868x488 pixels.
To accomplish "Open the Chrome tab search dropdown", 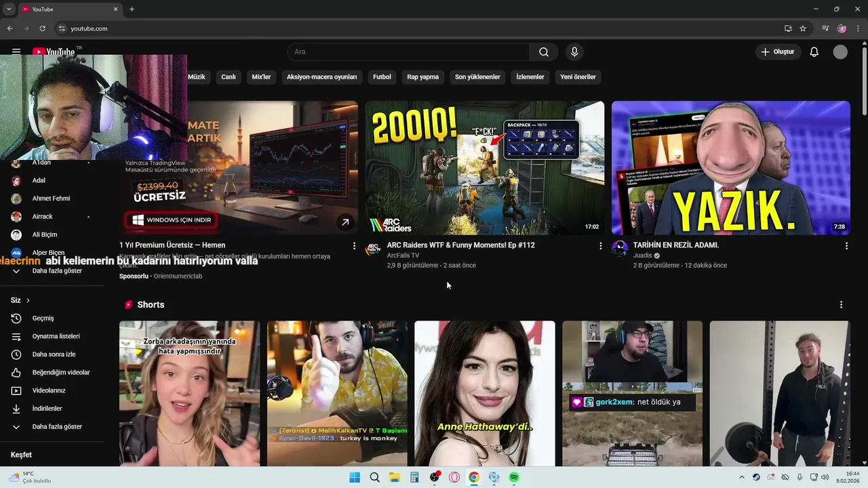I will [9, 9].
